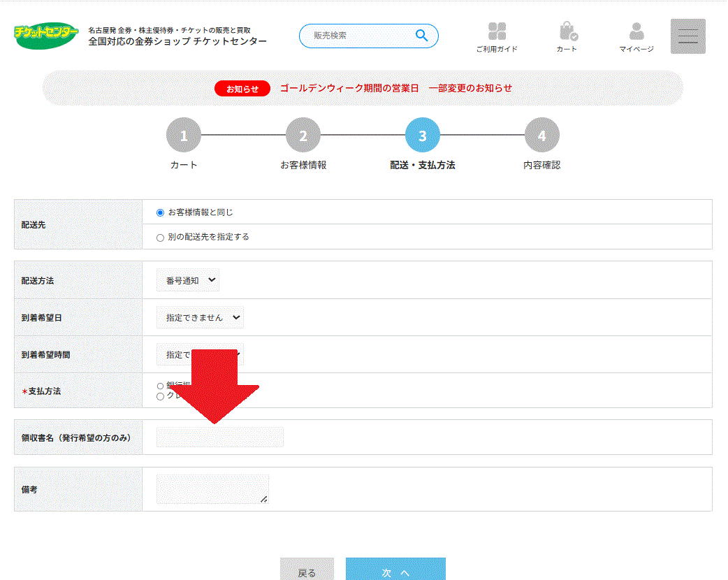Open the hamburger menu button
Image resolution: width=728 pixels, height=580 pixels.
coord(688,36)
